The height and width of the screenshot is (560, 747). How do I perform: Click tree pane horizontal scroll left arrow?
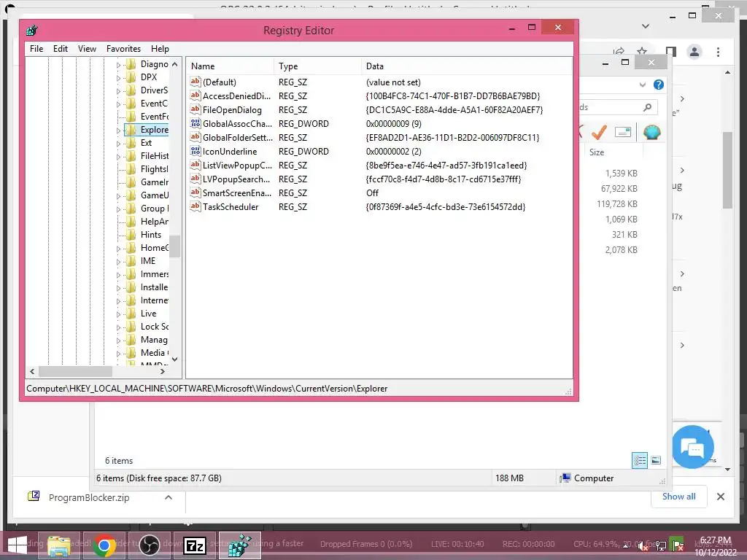click(32, 371)
